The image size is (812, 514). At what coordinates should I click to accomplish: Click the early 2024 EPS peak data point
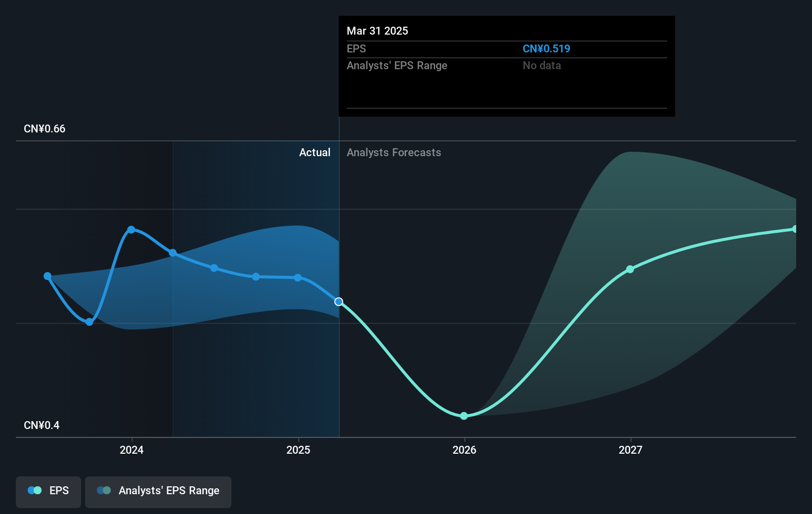[x=131, y=229]
